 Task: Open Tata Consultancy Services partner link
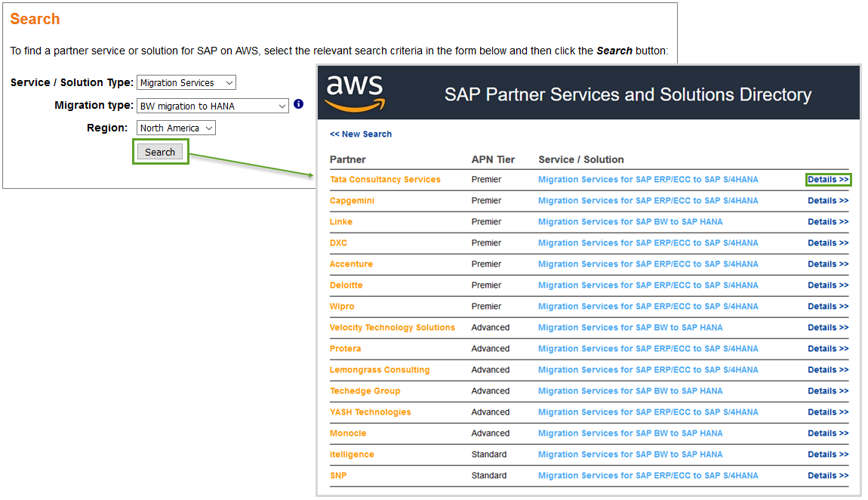tap(385, 180)
